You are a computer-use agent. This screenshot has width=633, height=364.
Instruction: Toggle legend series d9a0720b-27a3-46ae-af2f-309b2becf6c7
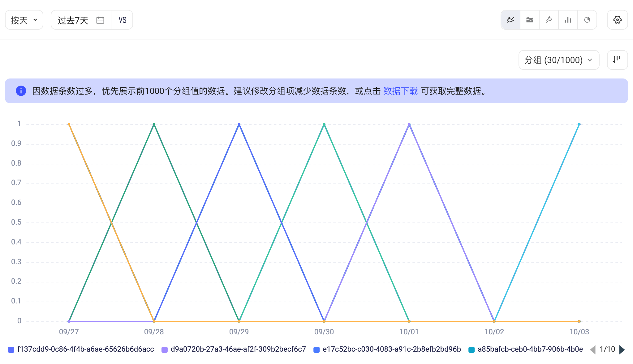pyautogui.click(x=234, y=349)
